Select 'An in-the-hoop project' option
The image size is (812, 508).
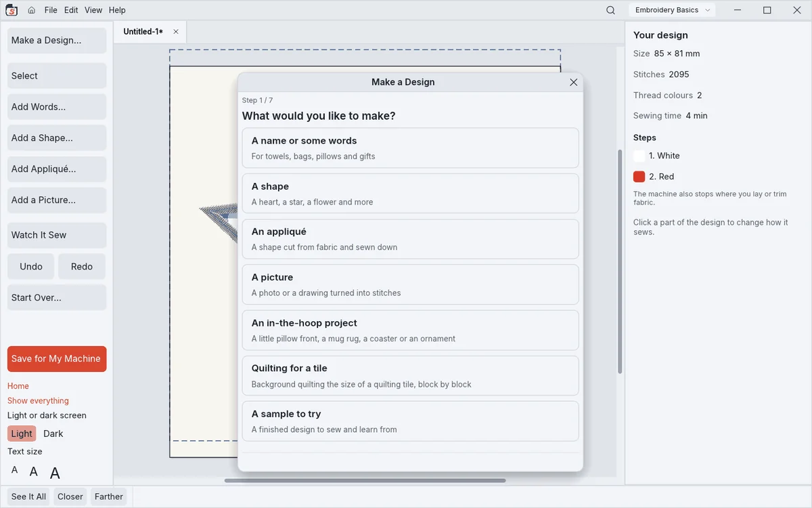[410, 331]
